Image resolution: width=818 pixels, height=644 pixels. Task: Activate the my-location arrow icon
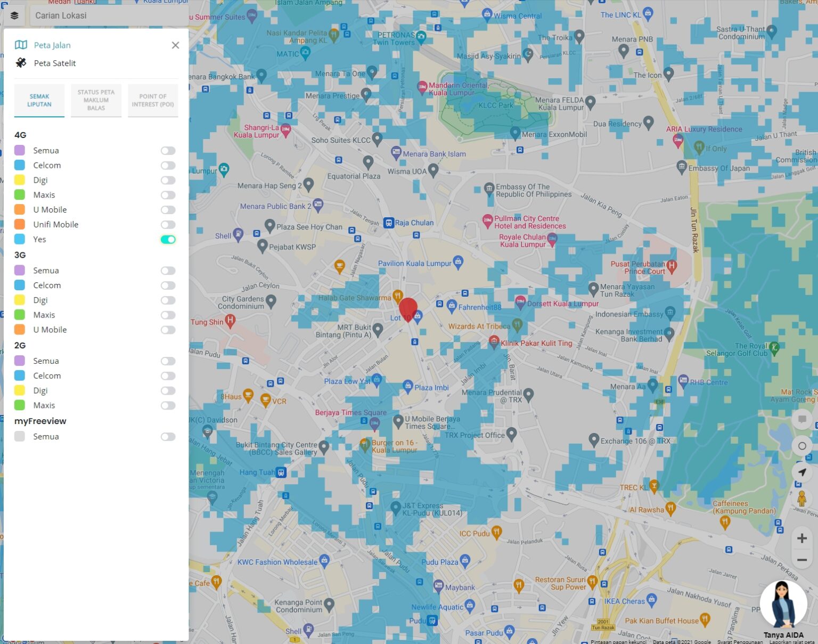pyautogui.click(x=802, y=472)
